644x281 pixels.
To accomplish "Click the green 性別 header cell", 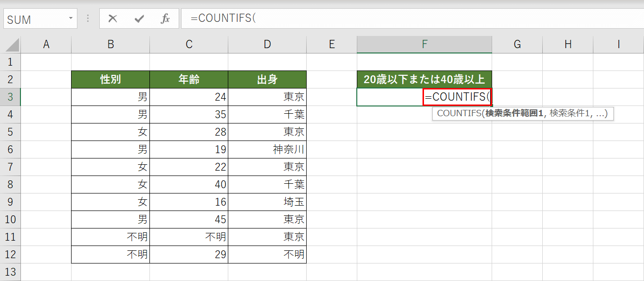I will pos(110,79).
